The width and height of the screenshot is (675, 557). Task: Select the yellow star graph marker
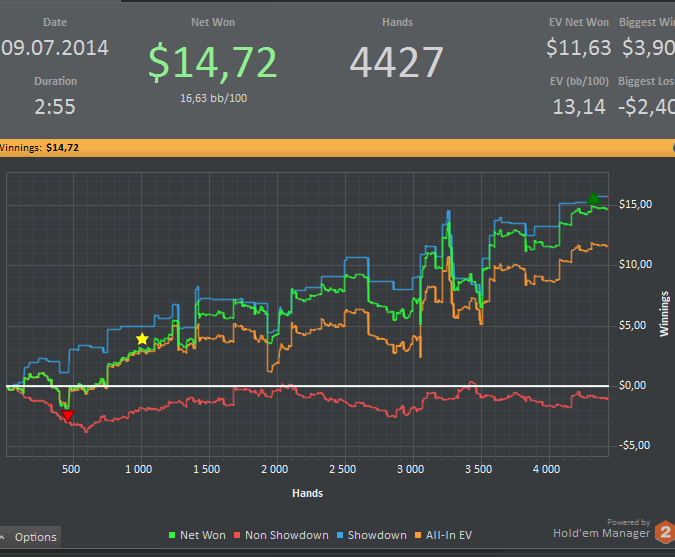click(x=142, y=339)
